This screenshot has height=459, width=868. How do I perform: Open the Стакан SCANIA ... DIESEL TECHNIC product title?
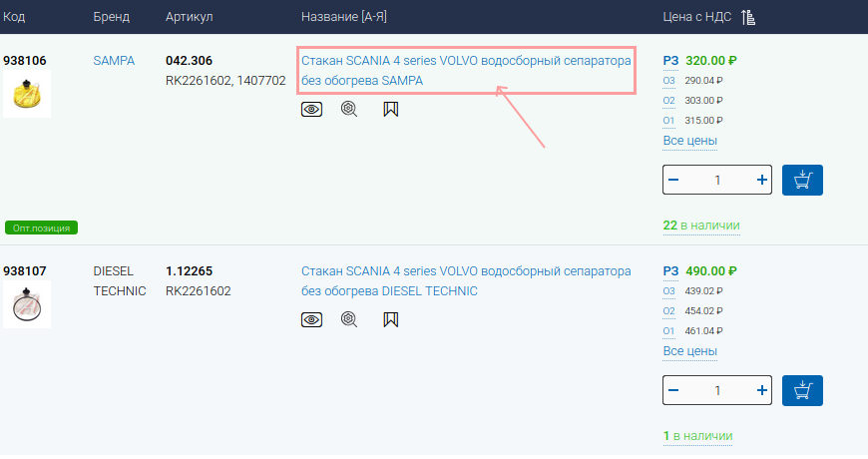[x=466, y=280]
